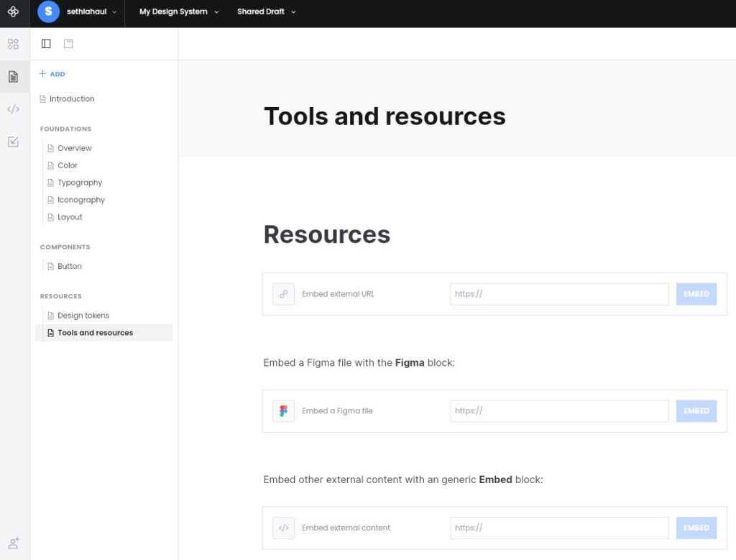
Task: Click the Supernova logo icon
Action: [x=13, y=12]
